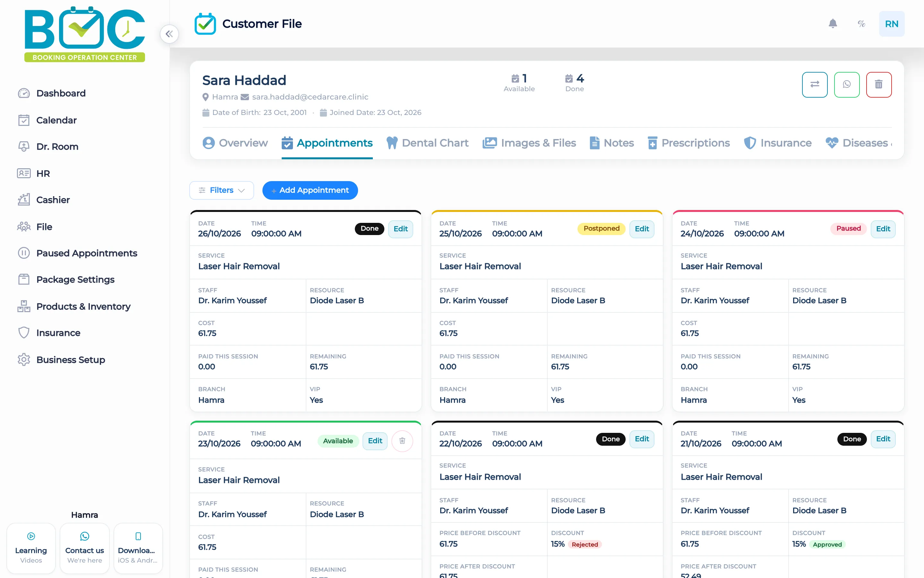Open Dashboard from sidebar
Image resolution: width=924 pixels, height=578 pixels.
[x=52, y=93]
